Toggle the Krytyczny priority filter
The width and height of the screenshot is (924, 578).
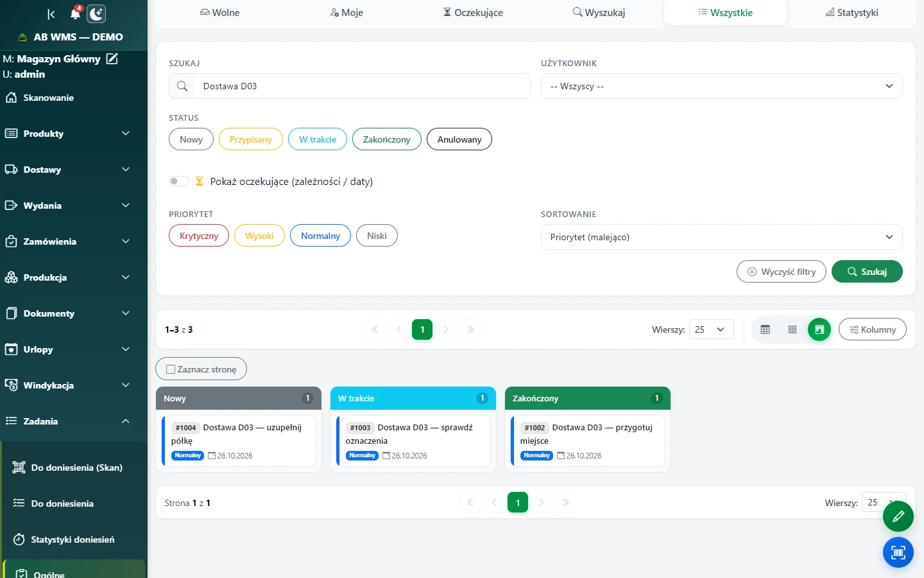click(199, 236)
